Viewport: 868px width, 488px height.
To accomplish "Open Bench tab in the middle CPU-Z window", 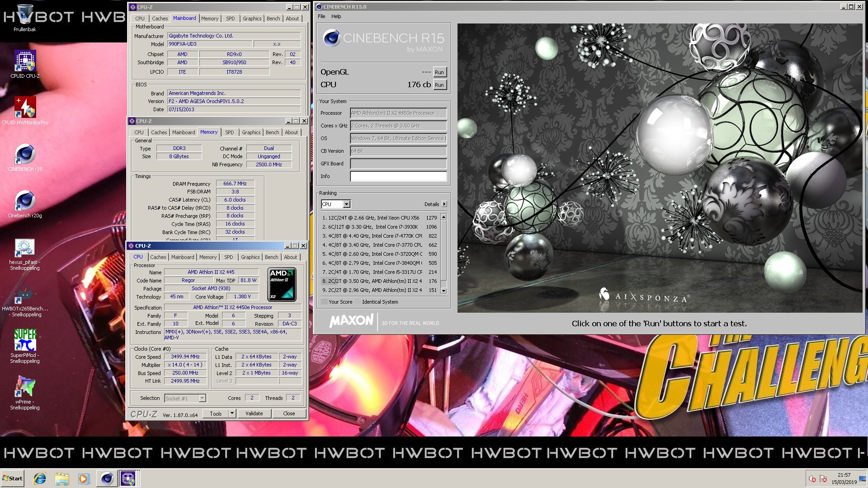I will pyautogui.click(x=272, y=132).
